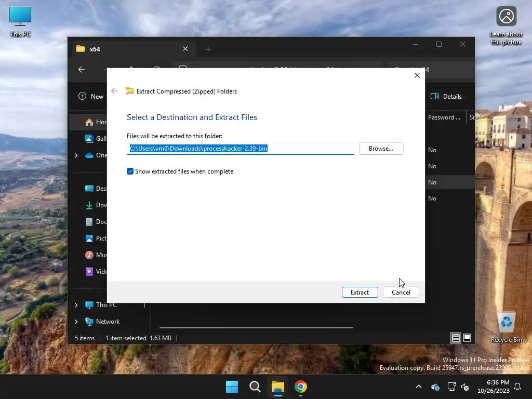This screenshot has width=532, height=399.
Task: Open the Windows Start menu
Action: (x=232, y=387)
